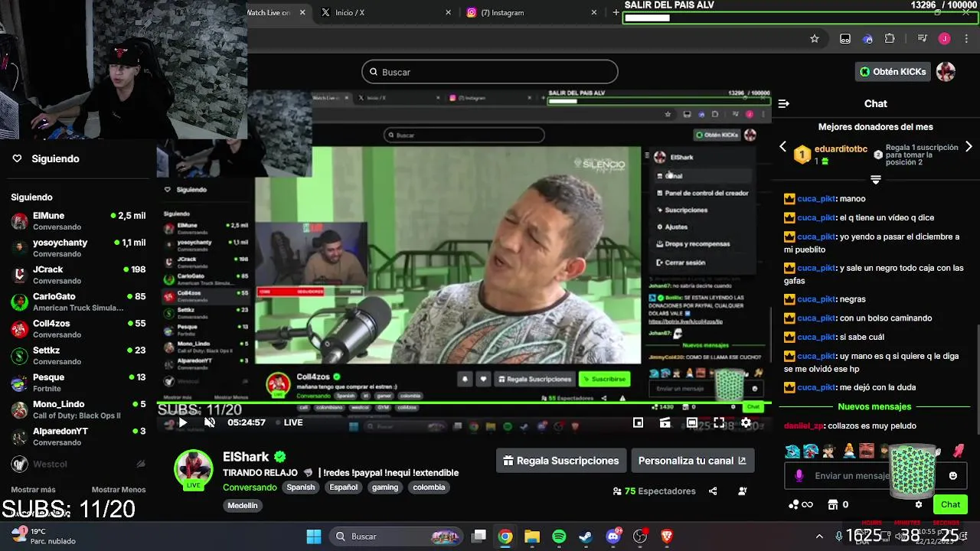The image size is (980, 551).
Task: Click Obtén KICKs button
Action: [893, 72]
